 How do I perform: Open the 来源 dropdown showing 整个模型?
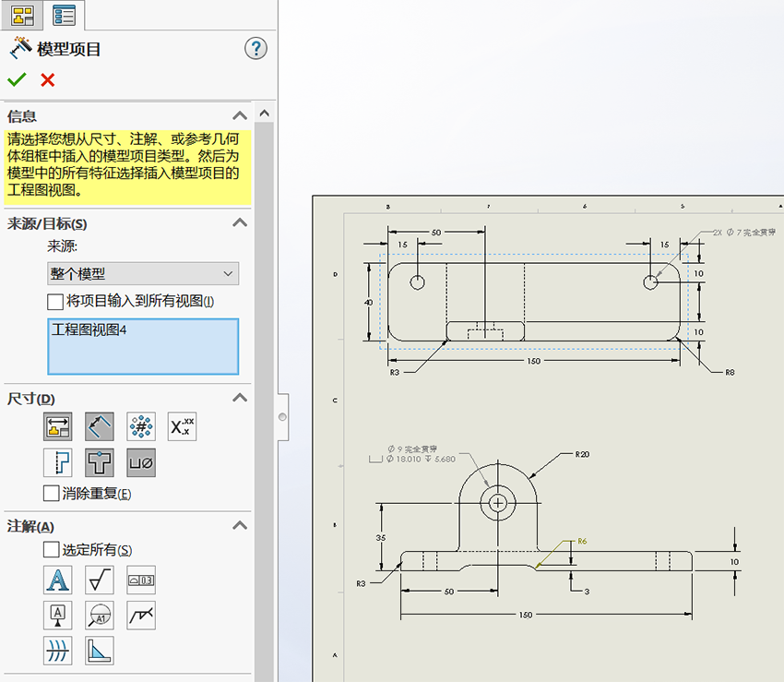point(143,274)
